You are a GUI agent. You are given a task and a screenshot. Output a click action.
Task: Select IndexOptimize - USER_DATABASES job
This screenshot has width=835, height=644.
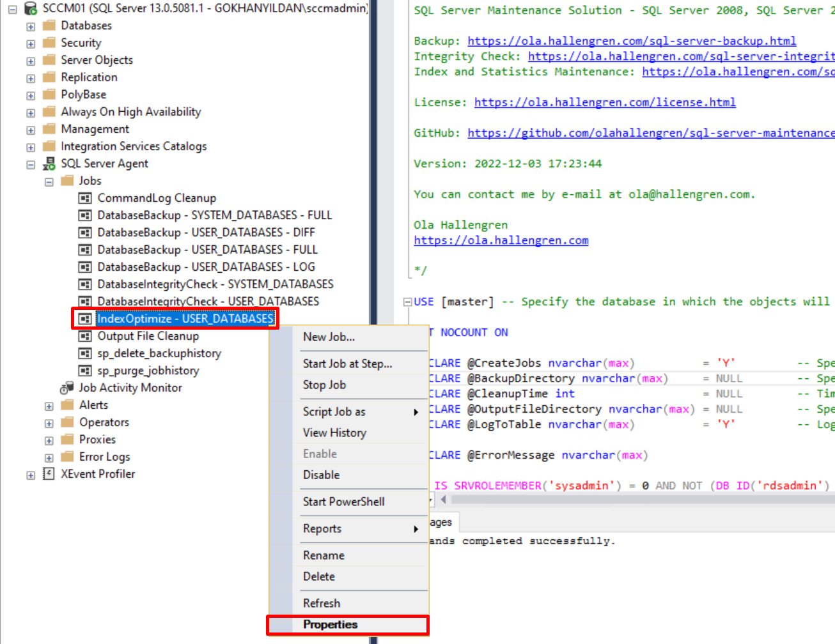pos(185,319)
